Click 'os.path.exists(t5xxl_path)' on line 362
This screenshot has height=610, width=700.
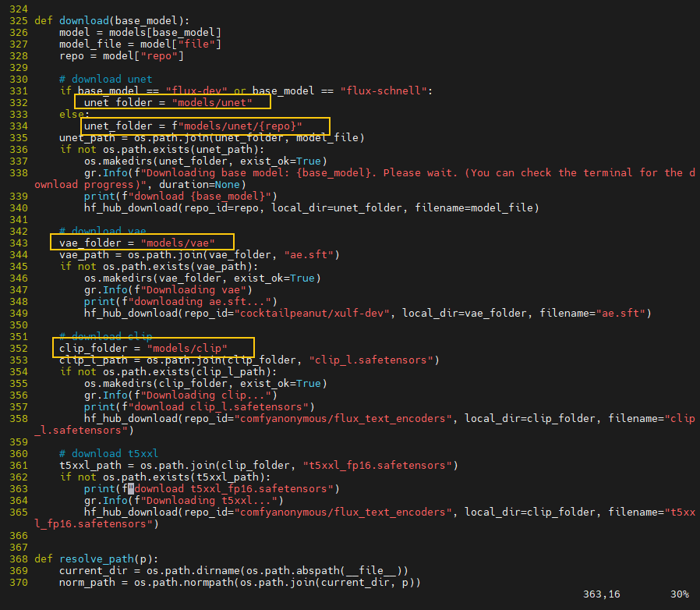click(184, 477)
